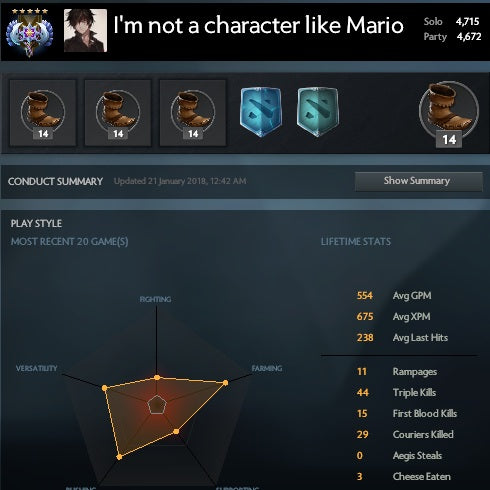Image resolution: width=490 pixels, height=490 pixels.
Task: Click the Solo MMR value 4,715
Action: coord(467,22)
